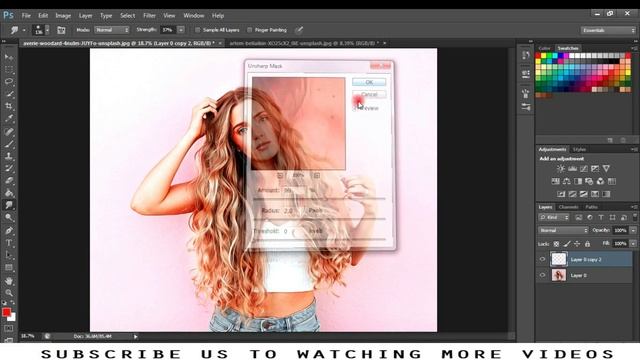Select the Paint Bucket tool

pos(9,193)
